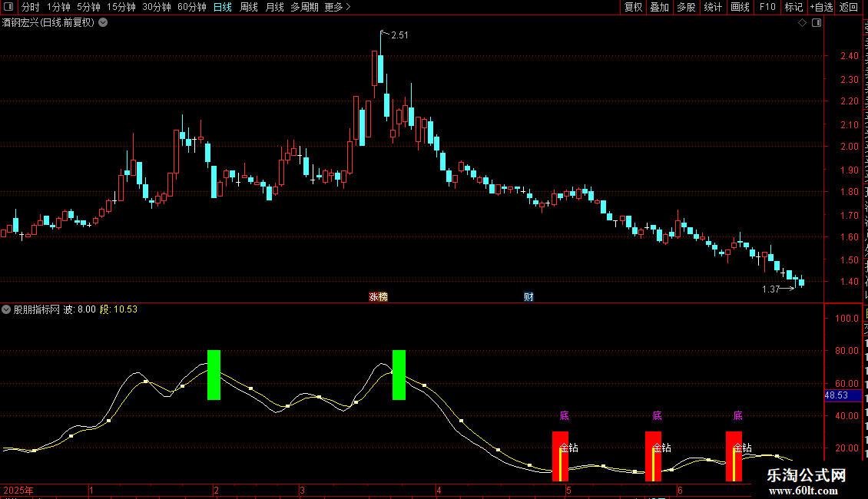Click the first red 金钻 signal bar

560,457
